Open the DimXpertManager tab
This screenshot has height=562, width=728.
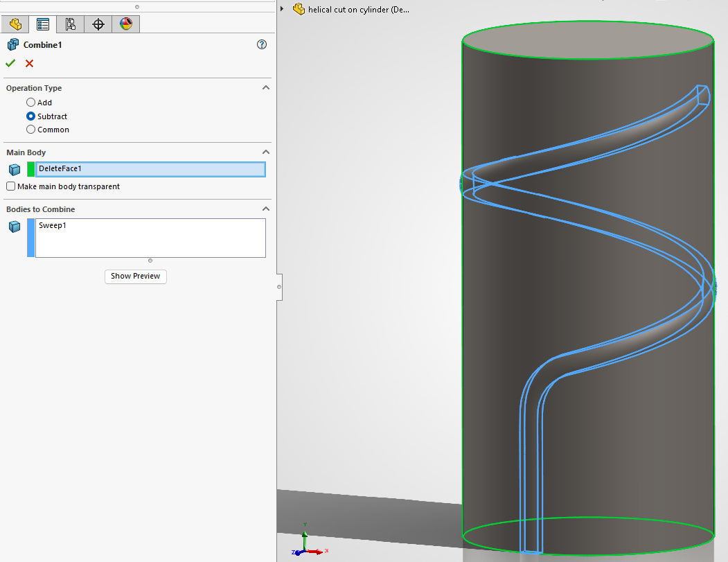click(98, 24)
